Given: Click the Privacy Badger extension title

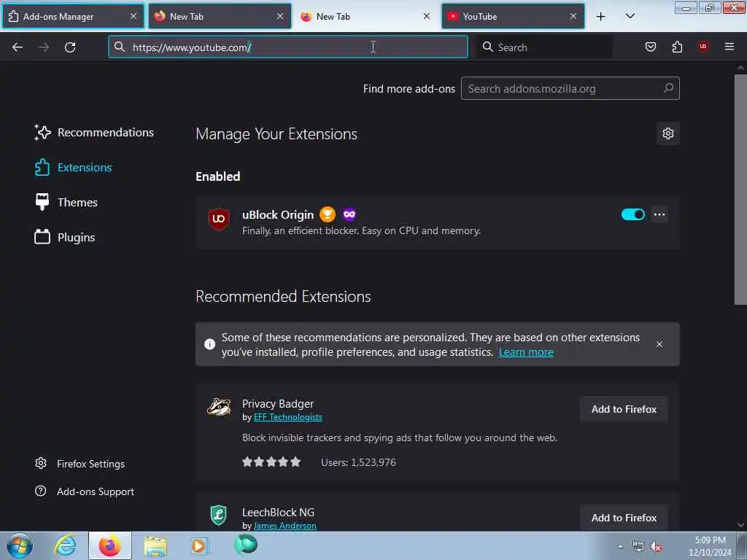Looking at the screenshot, I should 278,403.
